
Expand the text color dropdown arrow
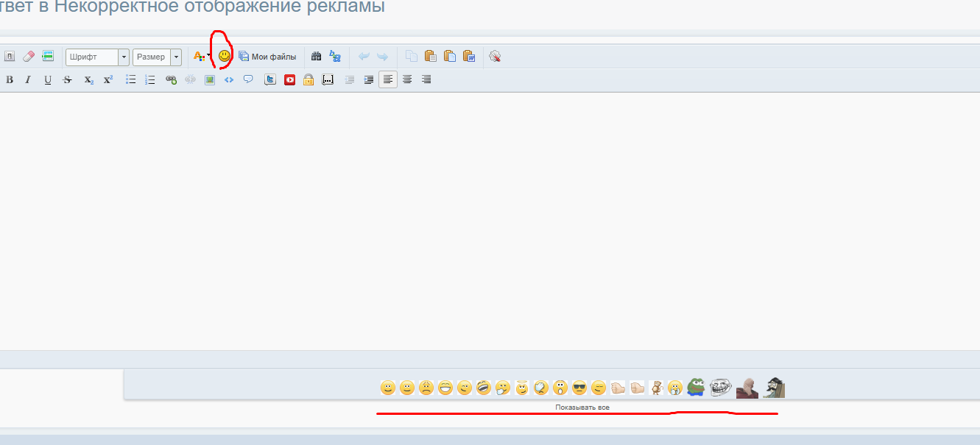209,57
